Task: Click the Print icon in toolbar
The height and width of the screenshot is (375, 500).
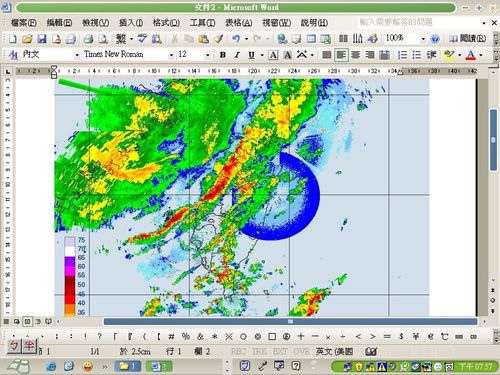Action: (x=88, y=39)
